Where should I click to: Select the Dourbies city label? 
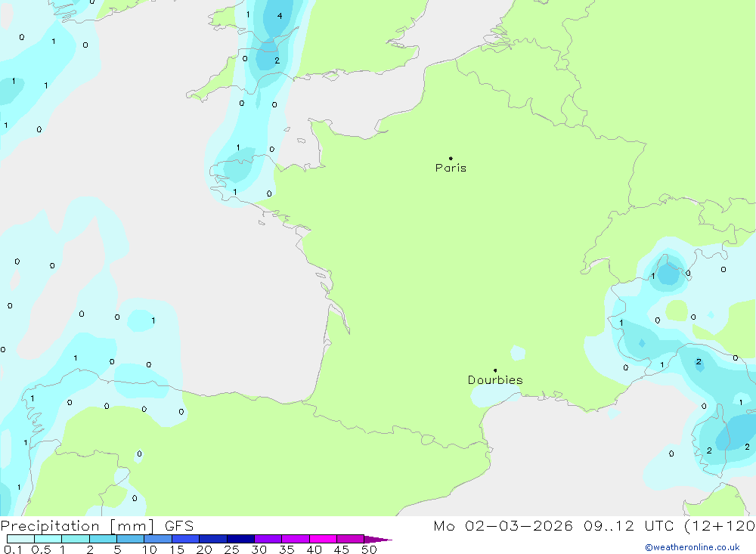[495, 380]
